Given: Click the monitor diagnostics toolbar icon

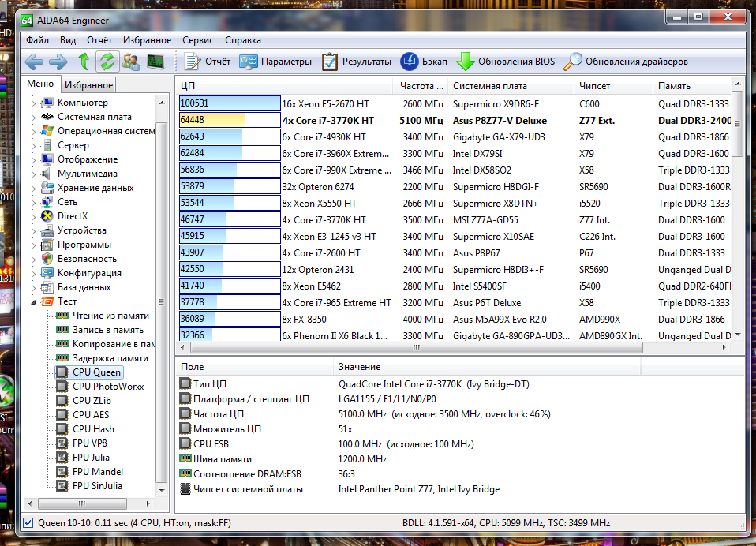Looking at the screenshot, I should click(x=155, y=62).
